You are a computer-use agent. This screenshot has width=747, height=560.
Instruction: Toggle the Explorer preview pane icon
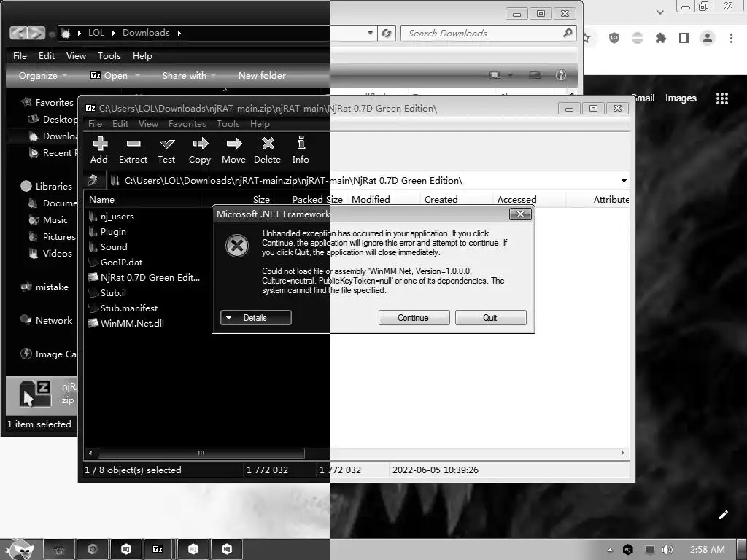pos(535,75)
